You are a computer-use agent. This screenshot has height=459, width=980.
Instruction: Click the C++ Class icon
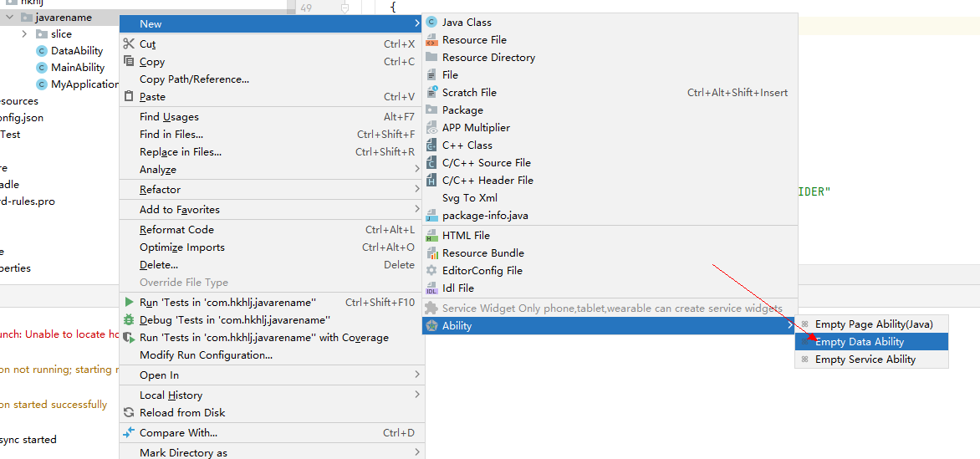[431, 145]
